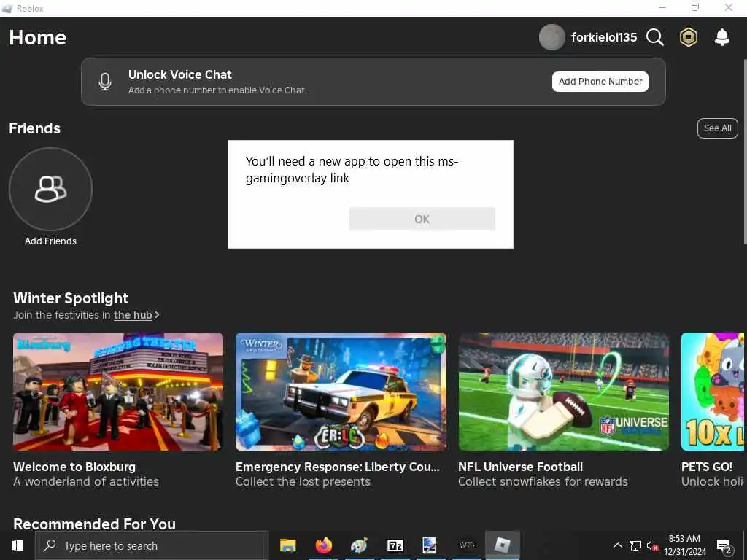Viewport: 747px width, 560px height.
Task: Click 'Collect snowflakes for rewards' subtitle
Action: point(543,481)
